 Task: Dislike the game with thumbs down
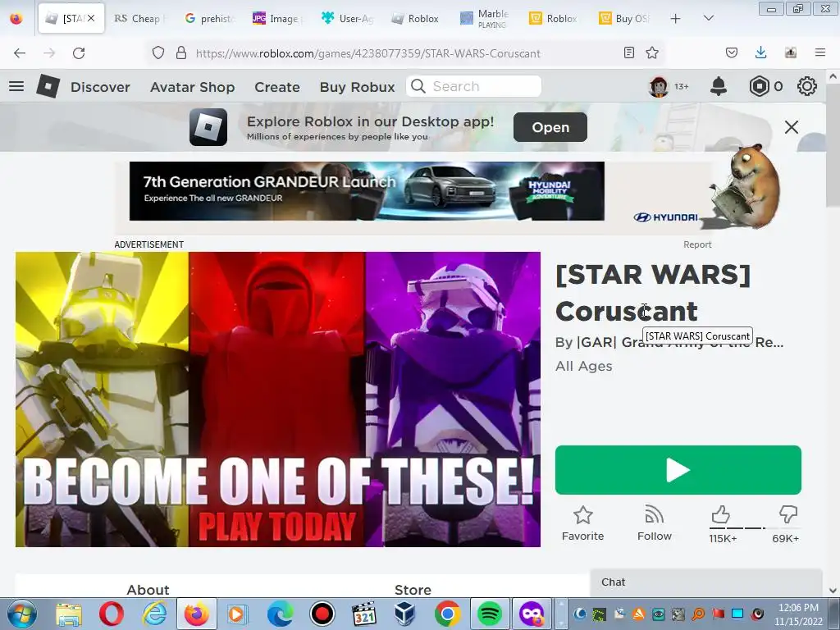point(788,515)
